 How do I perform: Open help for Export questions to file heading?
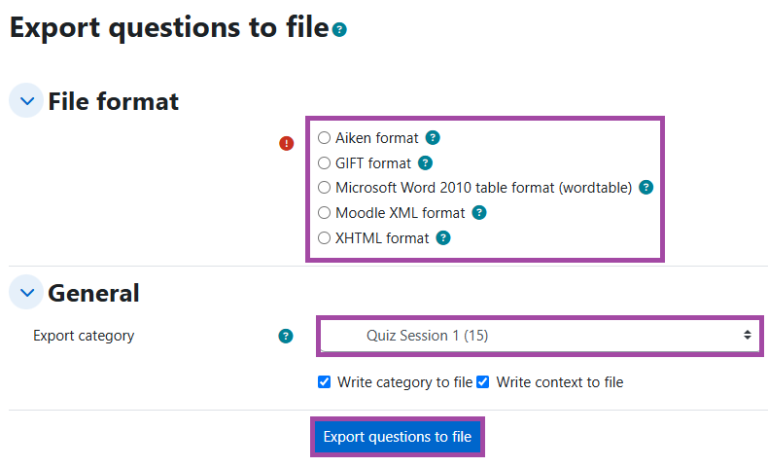pos(339,30)
